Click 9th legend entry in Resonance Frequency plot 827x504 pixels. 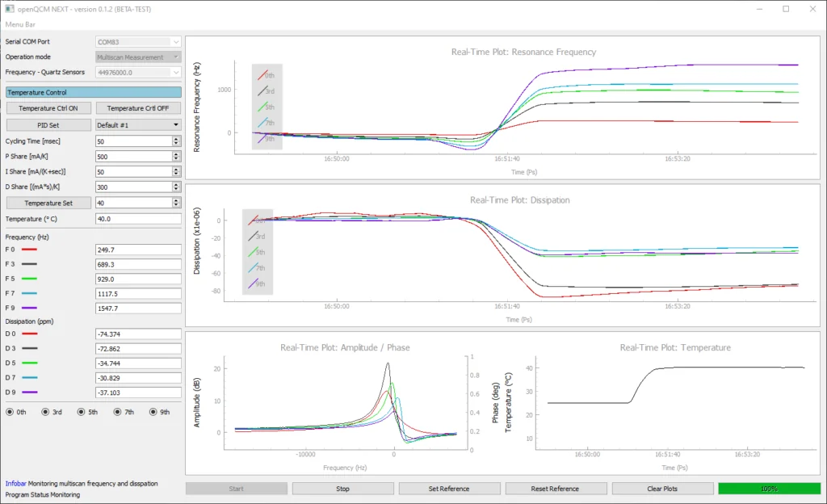pyautogui.click(x=267, y=139)
